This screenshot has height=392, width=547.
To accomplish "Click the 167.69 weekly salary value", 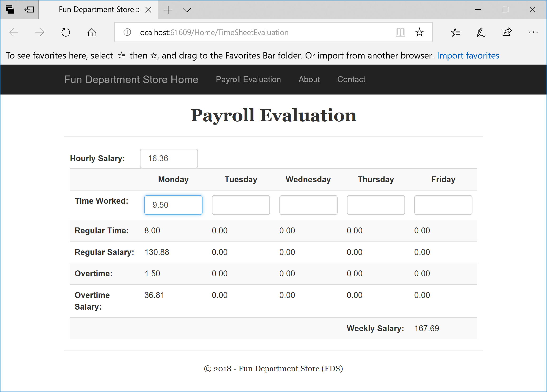I will [x=427, y=329].
